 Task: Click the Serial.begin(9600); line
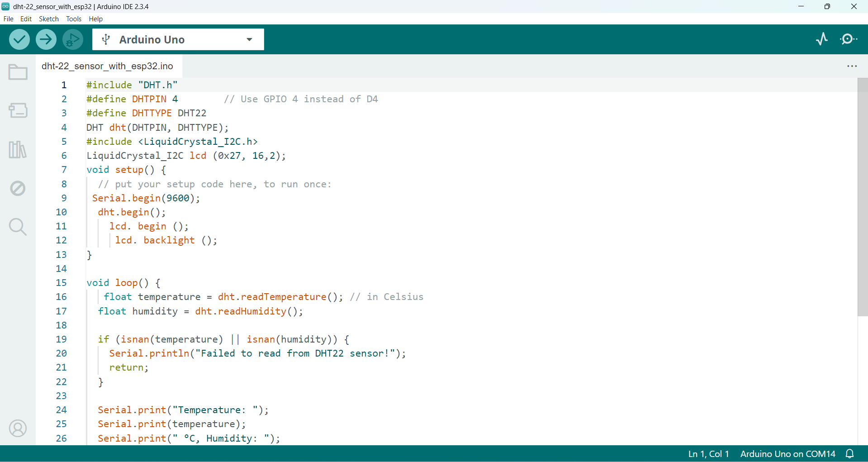[146, 198]
